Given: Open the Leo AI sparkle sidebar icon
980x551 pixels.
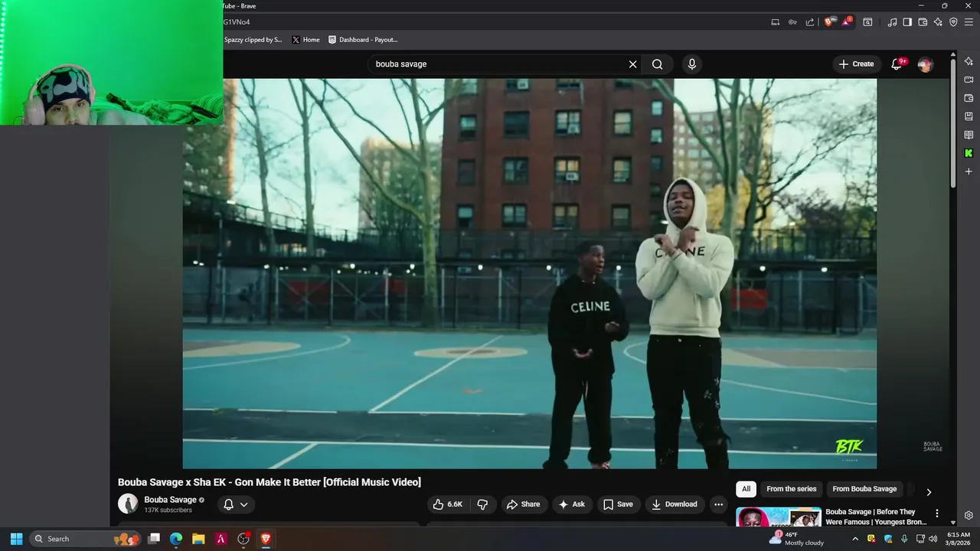Looking at the screenshot, I should coord(969,61).
